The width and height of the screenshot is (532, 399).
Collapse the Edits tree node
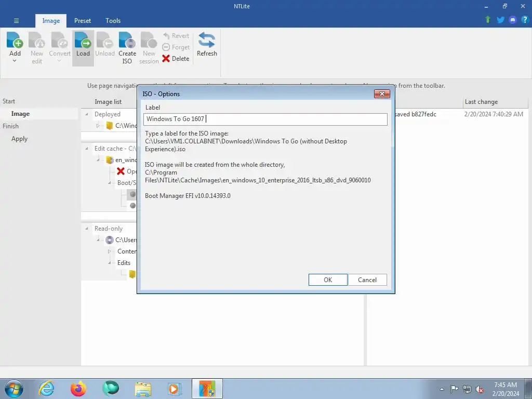109,263
